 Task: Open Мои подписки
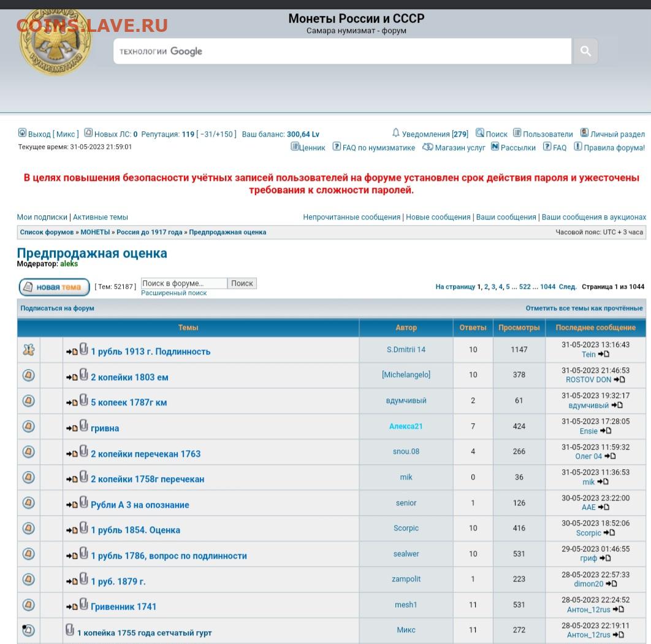pos(42,217)
